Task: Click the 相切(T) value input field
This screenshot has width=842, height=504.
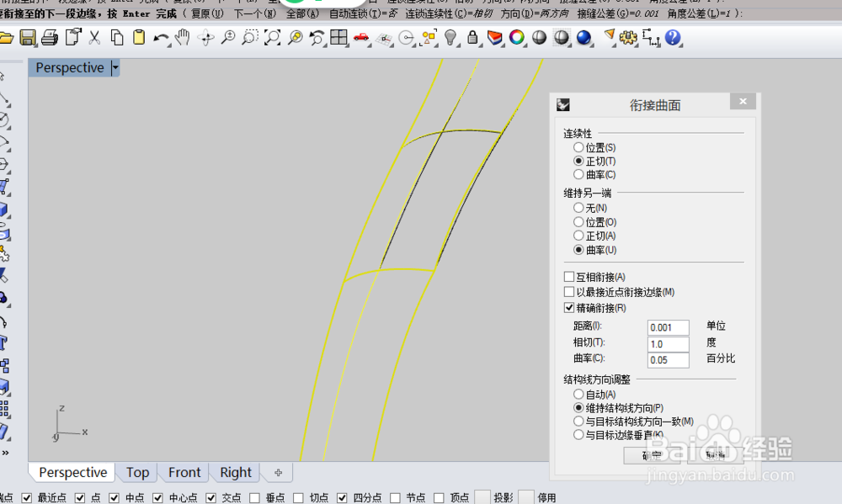Action: pyautogui.click(x=668, y=343)
